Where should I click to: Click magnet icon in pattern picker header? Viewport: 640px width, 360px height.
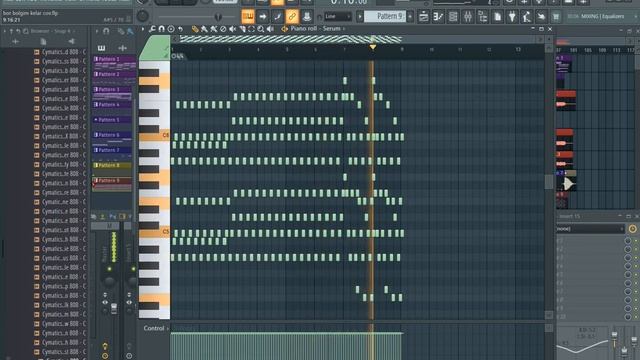[x=106, y=31]
